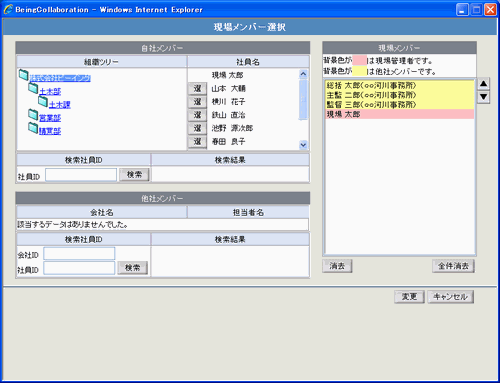
Task: Select 総括 太郎 in site member list
Action: click(399, 86)
